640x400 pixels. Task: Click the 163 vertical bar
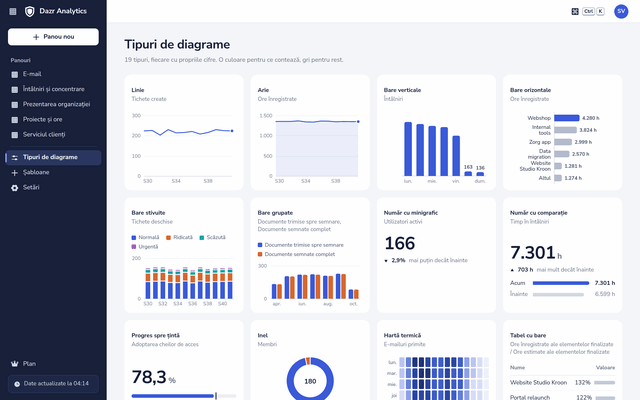468,174
